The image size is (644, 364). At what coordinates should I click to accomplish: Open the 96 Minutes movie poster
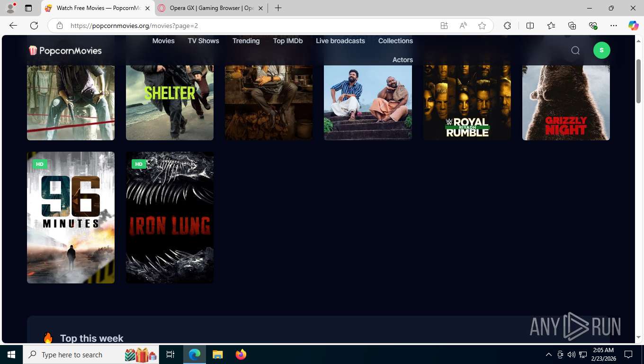(71, 218)
